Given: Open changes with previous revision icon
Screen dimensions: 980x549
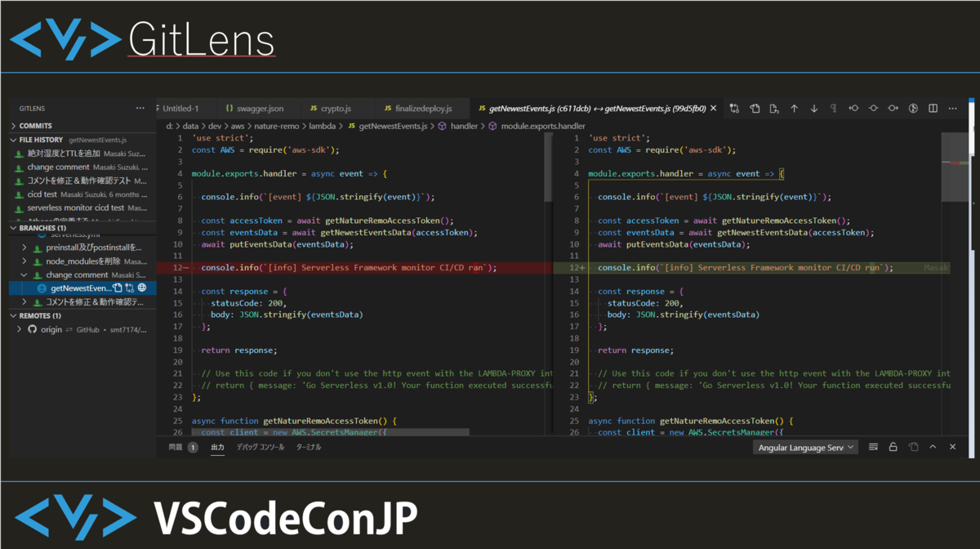Looking at the screenshot, I should [x=853, y=108].
